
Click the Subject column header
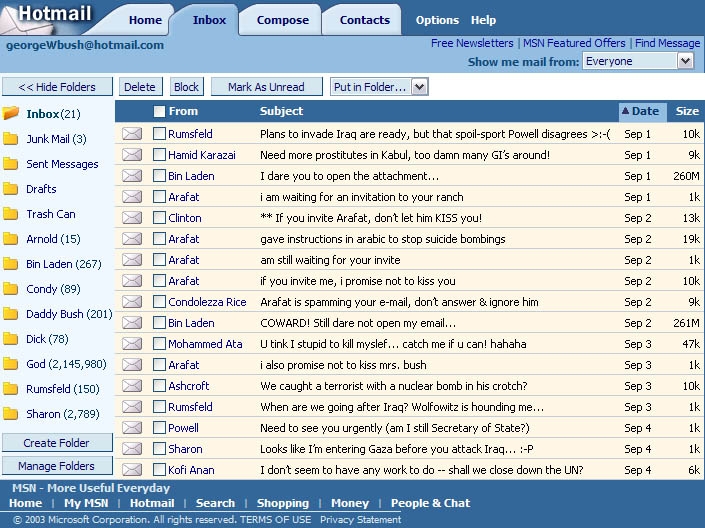tap(281, 111)
